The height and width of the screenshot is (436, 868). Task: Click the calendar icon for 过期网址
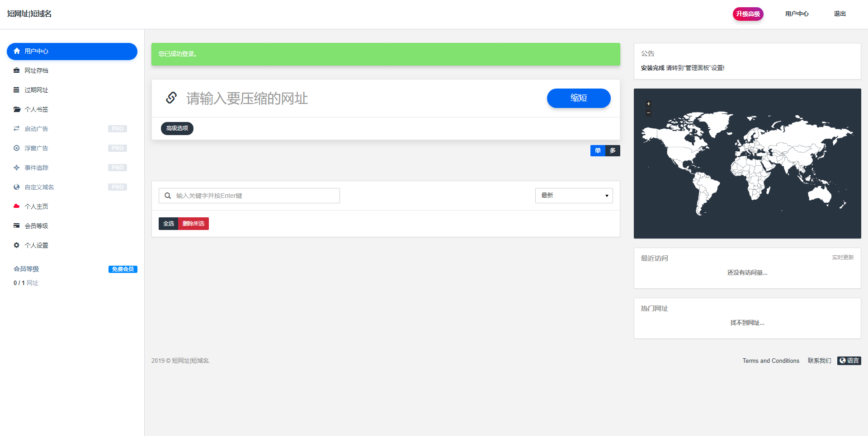pyautogui.click(x=17, y=90)
